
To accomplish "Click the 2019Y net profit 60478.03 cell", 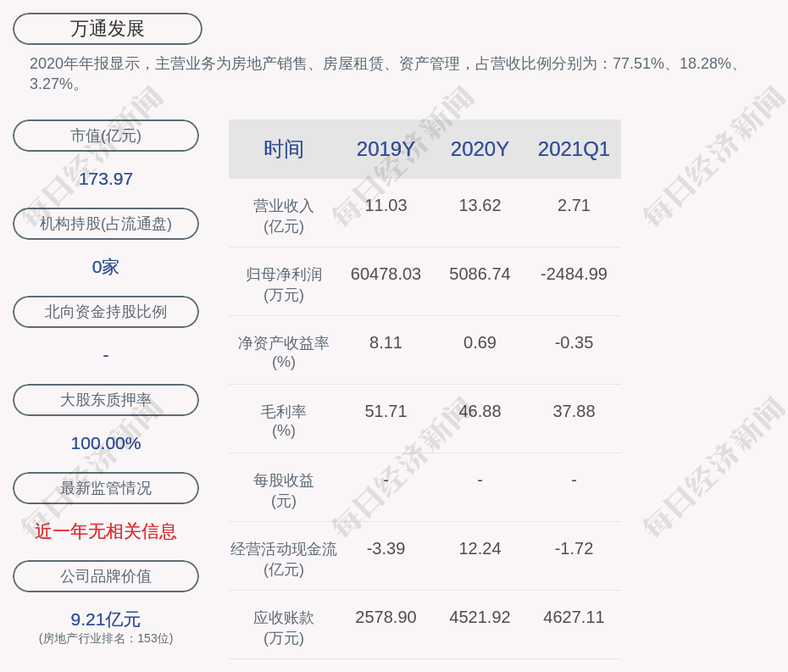I will pyautogui.click(x=386, y=275).
